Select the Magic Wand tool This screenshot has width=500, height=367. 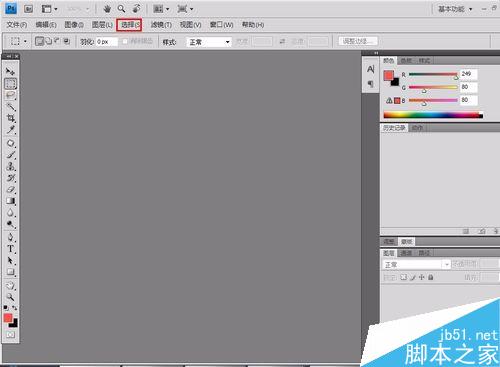10,107
